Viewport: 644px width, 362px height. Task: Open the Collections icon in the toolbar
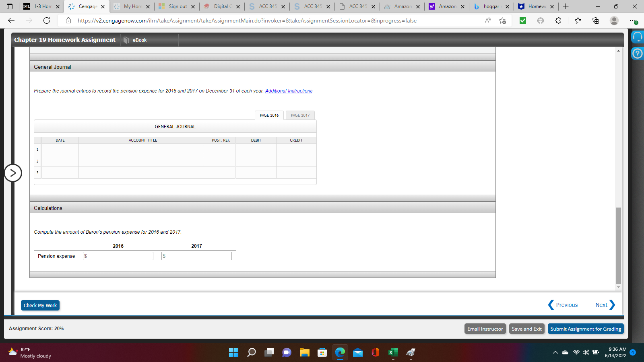coord(596,21)
